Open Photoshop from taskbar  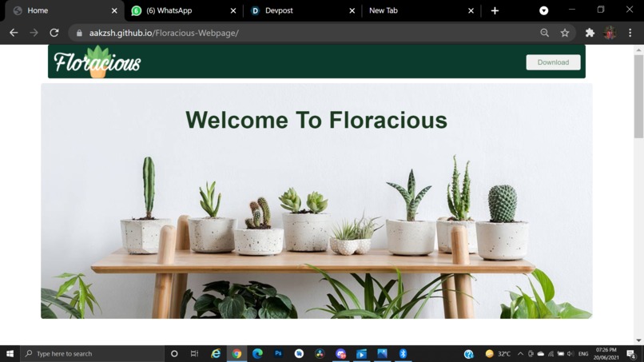coord(278,353)
